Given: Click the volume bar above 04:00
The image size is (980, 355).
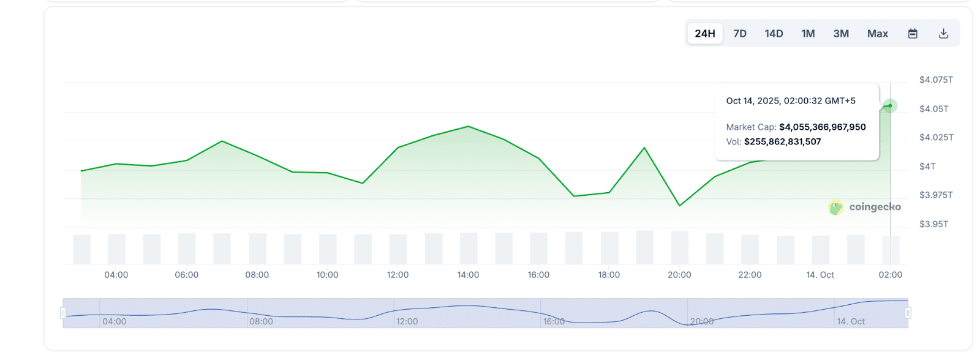Looking at the screenshot, I should (116, 249).
